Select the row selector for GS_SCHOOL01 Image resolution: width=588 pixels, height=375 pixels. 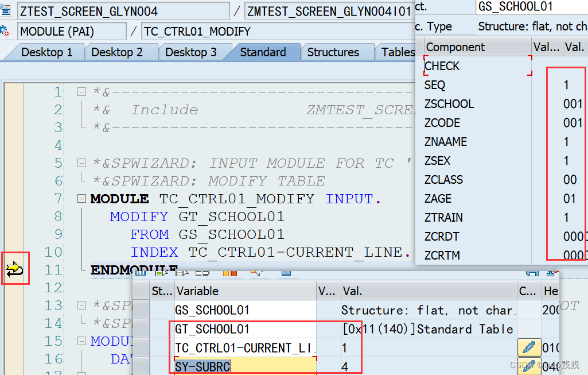tap(141, 310)
